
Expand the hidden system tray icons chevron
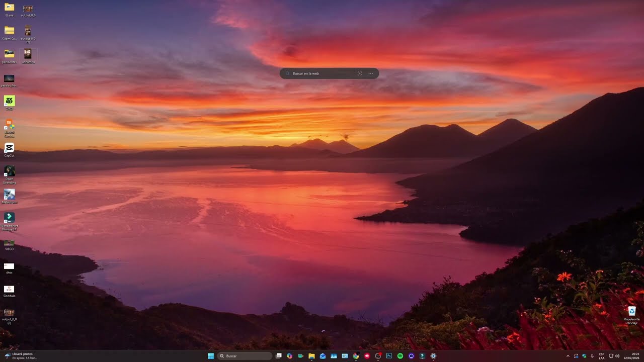point(568,356)
